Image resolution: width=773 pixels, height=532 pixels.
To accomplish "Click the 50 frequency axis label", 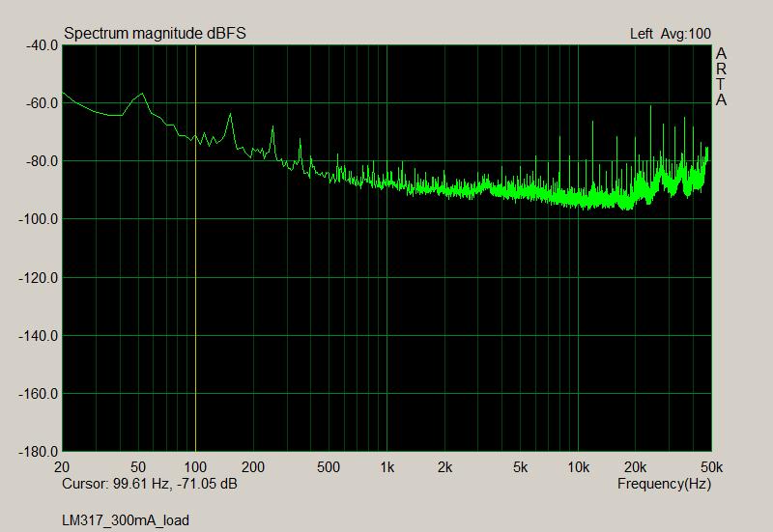I will coord(138,466).
